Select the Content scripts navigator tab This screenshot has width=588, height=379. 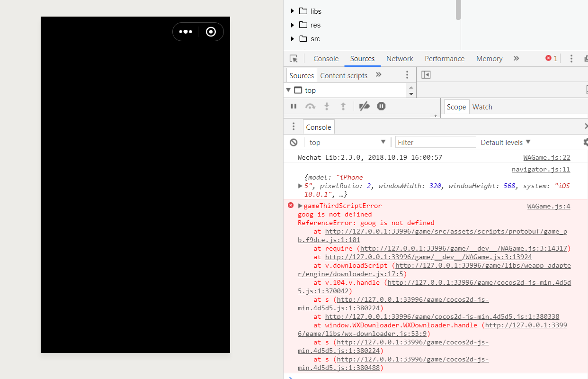tap(344, 75)
